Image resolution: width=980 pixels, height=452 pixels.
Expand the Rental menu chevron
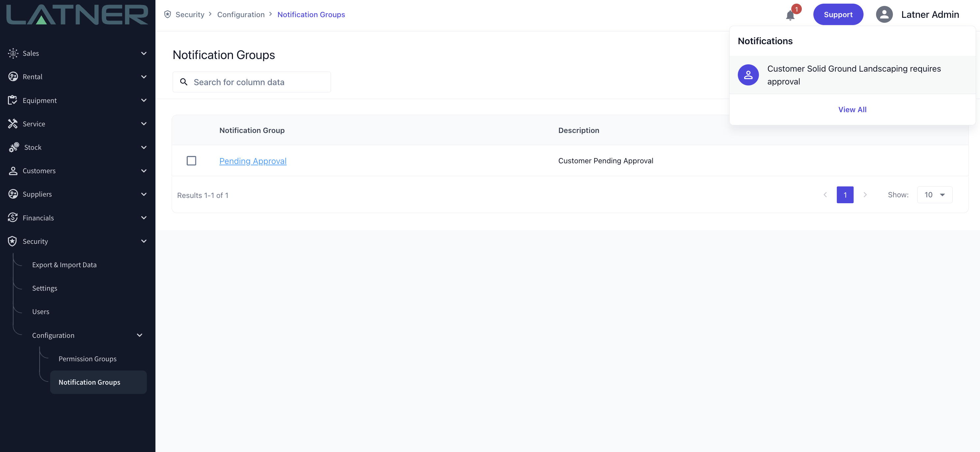144,77
